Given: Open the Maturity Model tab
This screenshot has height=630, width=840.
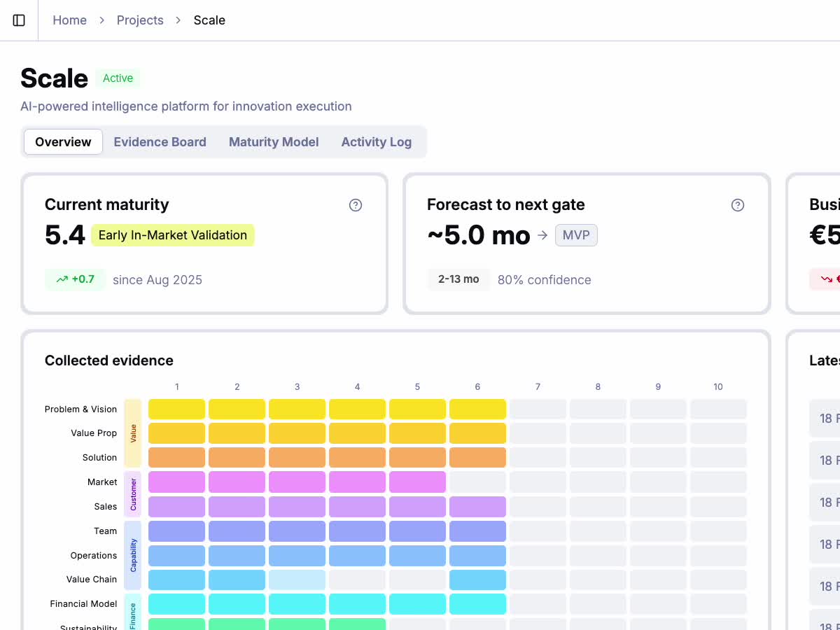Looking at the screenshot, I should coord(274,142).
